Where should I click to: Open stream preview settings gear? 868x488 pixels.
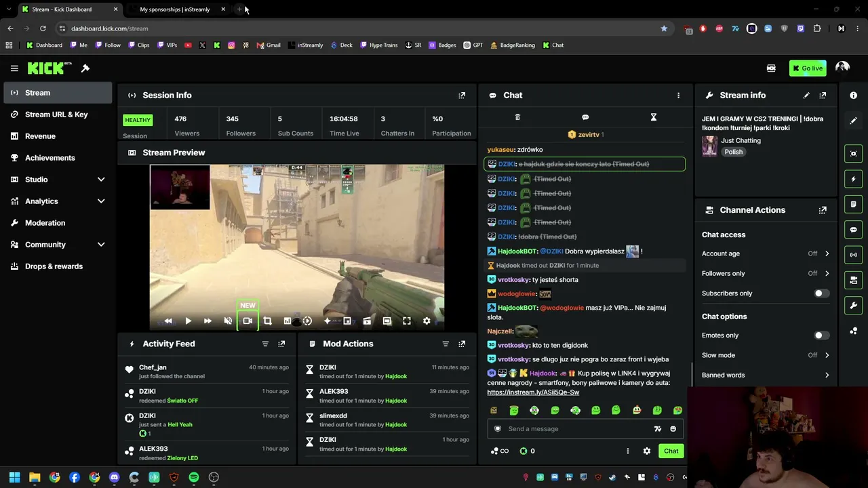pyautogui.click(x=427, y=321)
